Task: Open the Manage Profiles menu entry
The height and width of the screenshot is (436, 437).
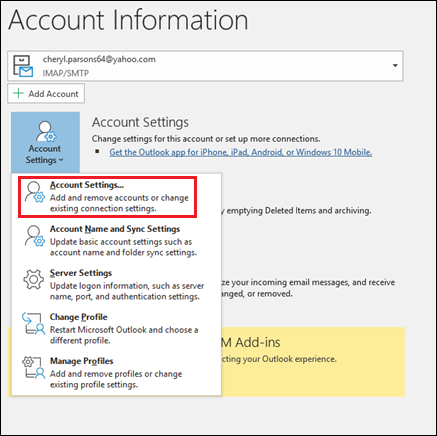Action: pos(116,373)
